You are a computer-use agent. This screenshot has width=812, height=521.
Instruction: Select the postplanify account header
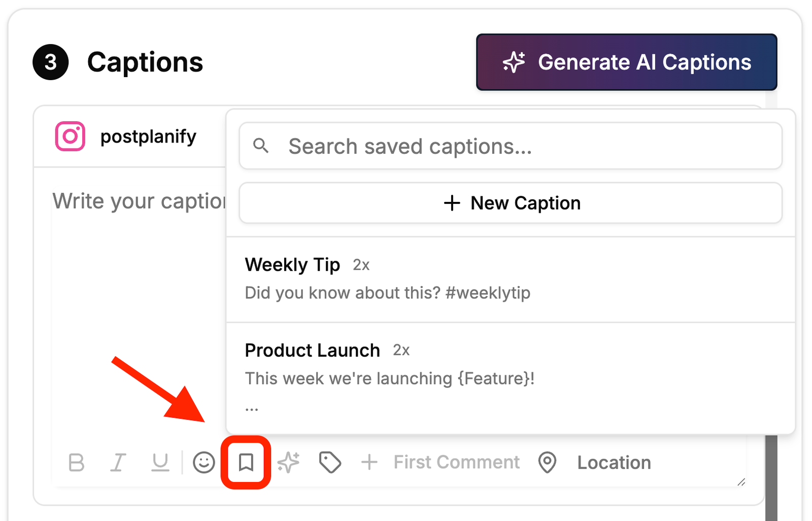(130, 136)
